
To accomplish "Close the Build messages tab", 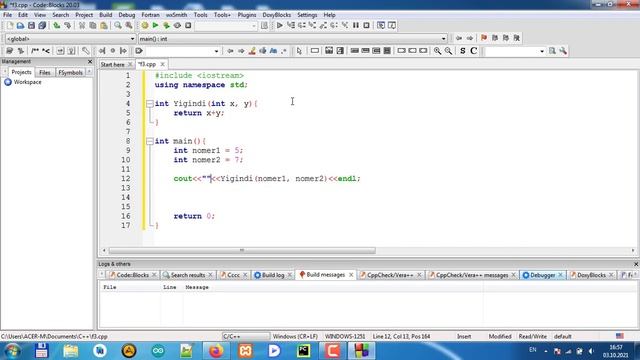I will (351, 275).
